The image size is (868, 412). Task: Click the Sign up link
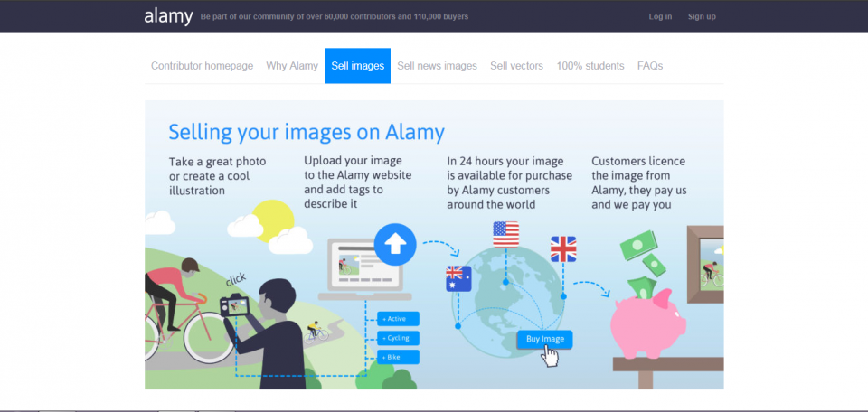tap(702, 16)
